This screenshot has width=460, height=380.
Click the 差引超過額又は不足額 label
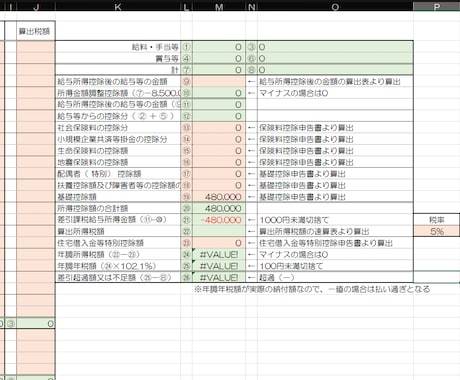pos(114,277)
